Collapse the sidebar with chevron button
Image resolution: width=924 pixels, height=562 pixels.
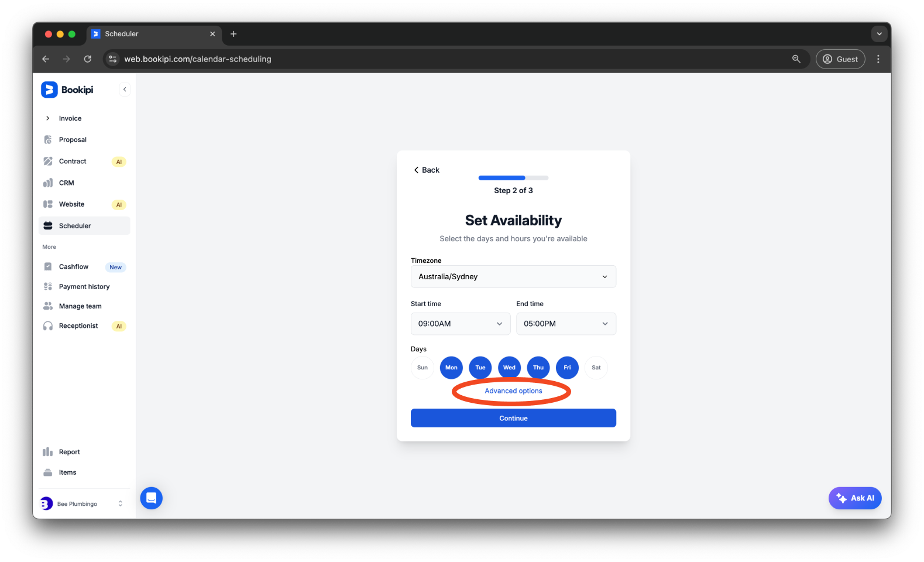(x=125, y=90)
